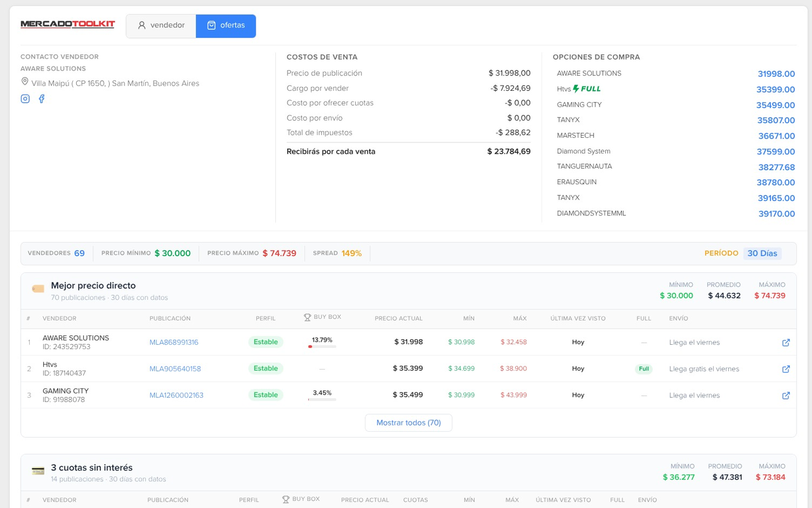Screen dimensions: 812x508
Task: Click the 31998.00 AWARE SOLUTIONS purchase price
Action: coord(776,74)
